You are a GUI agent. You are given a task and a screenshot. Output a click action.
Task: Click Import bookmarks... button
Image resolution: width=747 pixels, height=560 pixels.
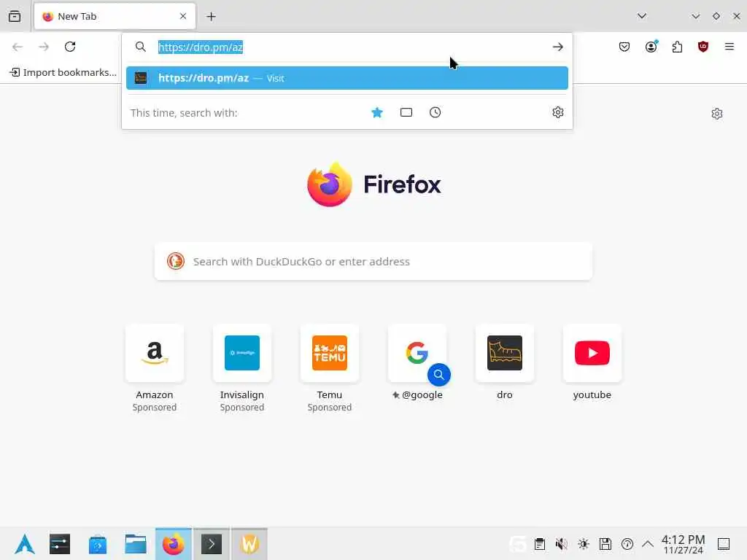coord(63,72)
